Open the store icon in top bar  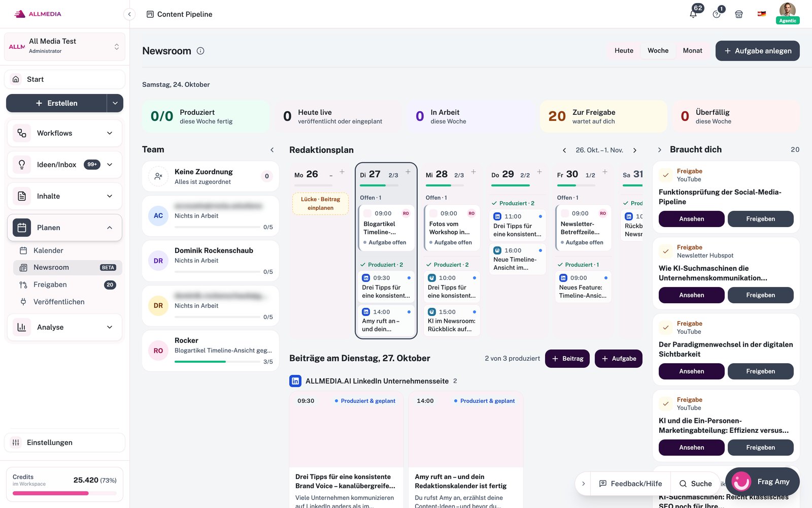tap(739, 14)
